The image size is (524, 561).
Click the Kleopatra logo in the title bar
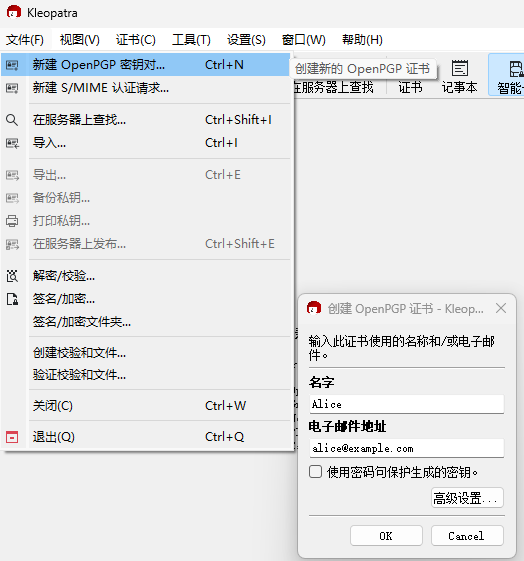[14, 12]
